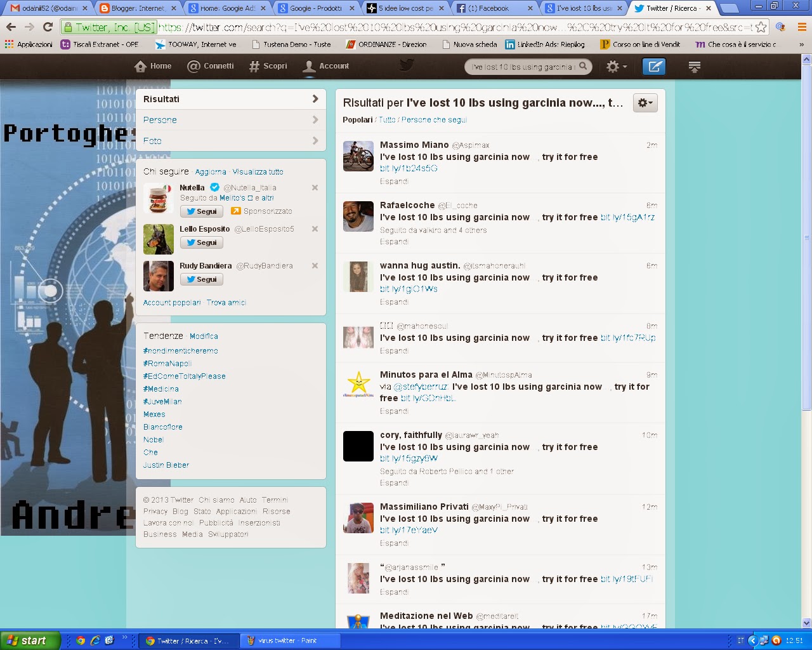Click the Privacy footer link
This screenshot has height=650, width=812.
click(x=155, y=512)
